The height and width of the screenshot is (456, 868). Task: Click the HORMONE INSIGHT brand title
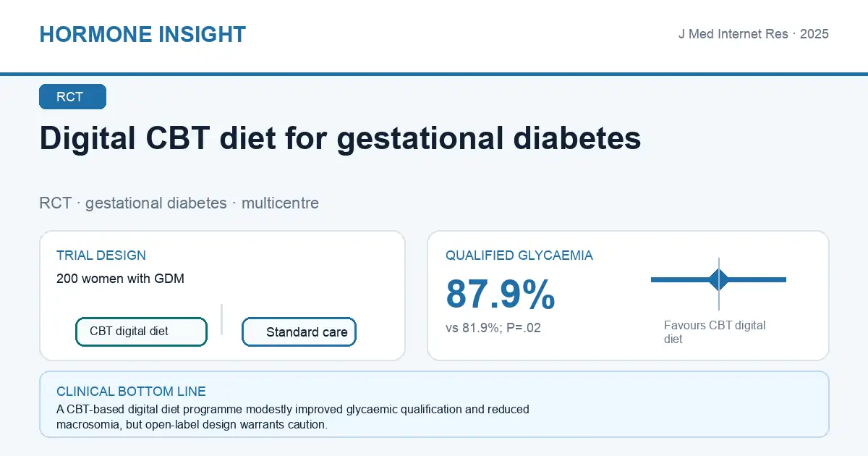[142, 34]
